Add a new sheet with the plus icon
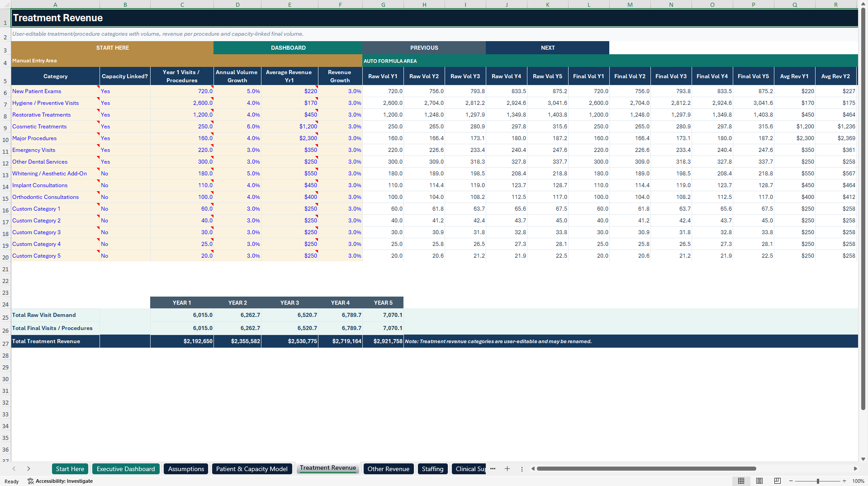This screenshot has width=868, height=486. 507,469
